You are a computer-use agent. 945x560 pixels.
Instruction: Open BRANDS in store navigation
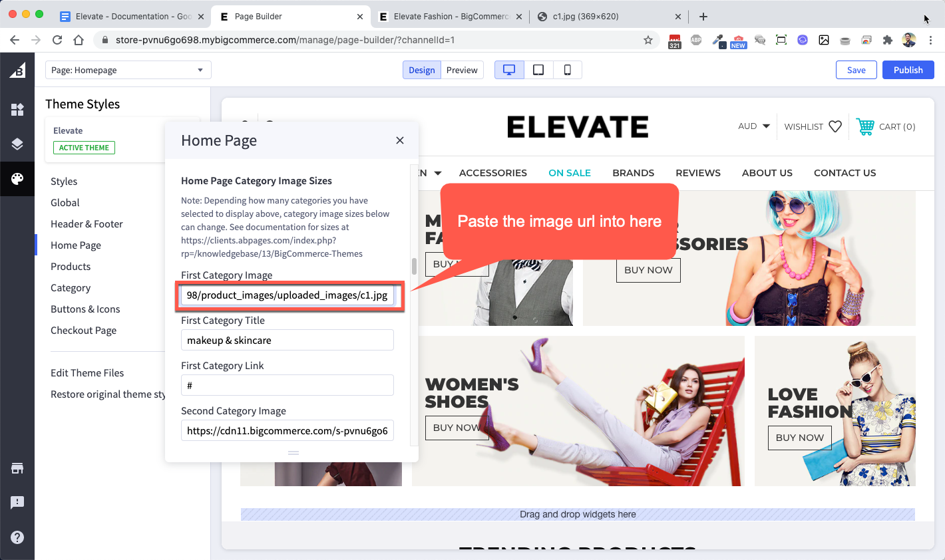coord(634,173)
